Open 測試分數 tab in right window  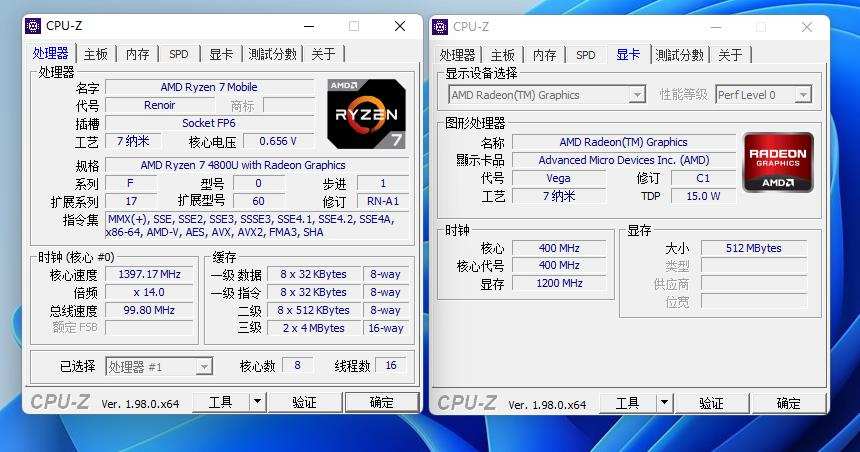tap(680, 55)
